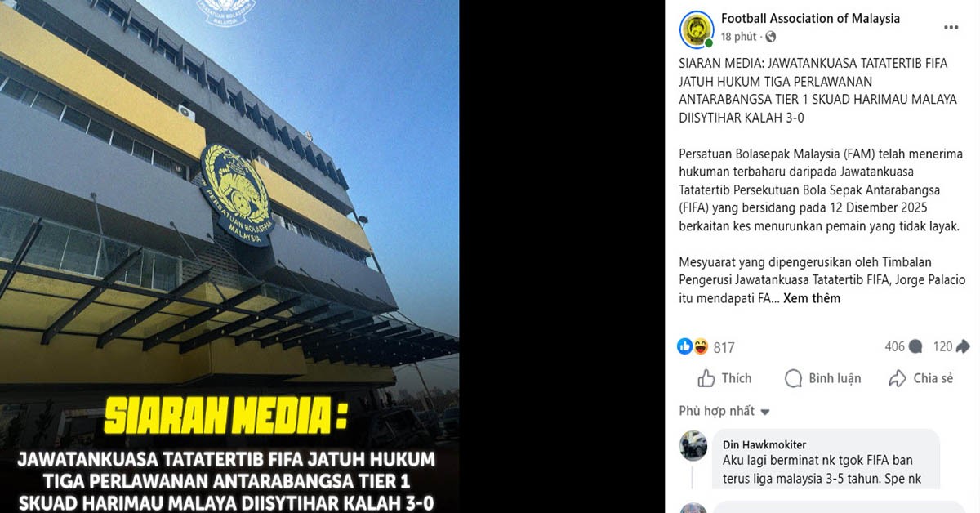Click the 18 phút timestamp link
This screenshot has height=513, width=980.
pyautogui.click(x=738, y=37)
